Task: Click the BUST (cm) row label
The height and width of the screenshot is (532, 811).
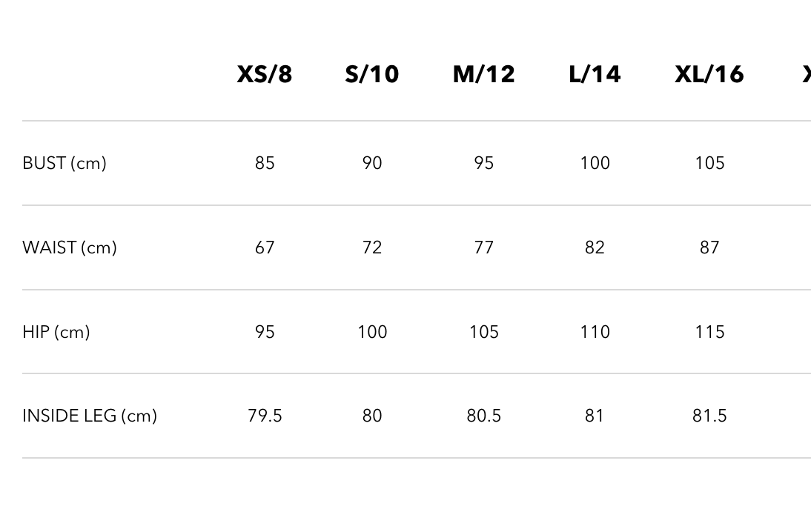Action: point(64,163)
